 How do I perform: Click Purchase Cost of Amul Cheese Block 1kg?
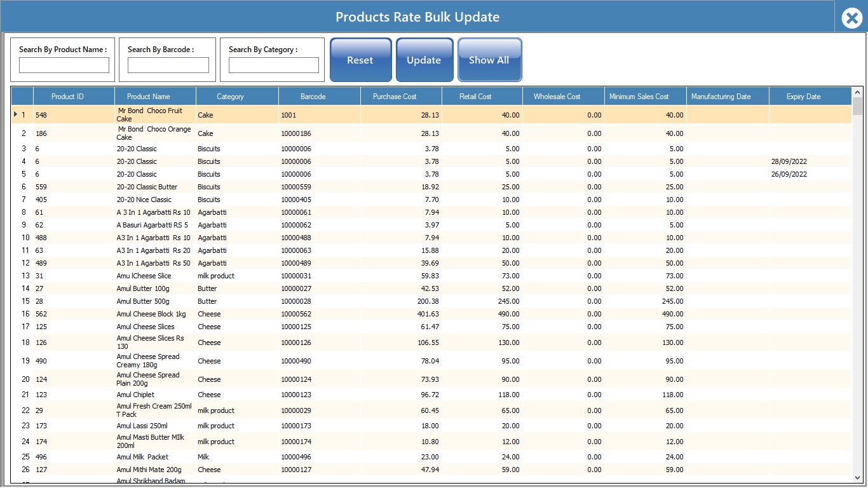point(402,314)
